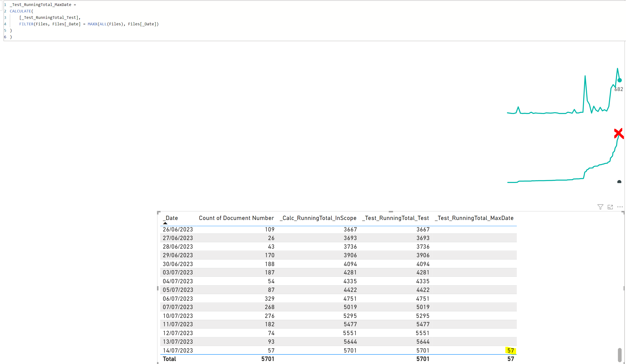626x364 pixels.
Task: Select the 12/07/2023 date cell
Action: pos(178,333)
